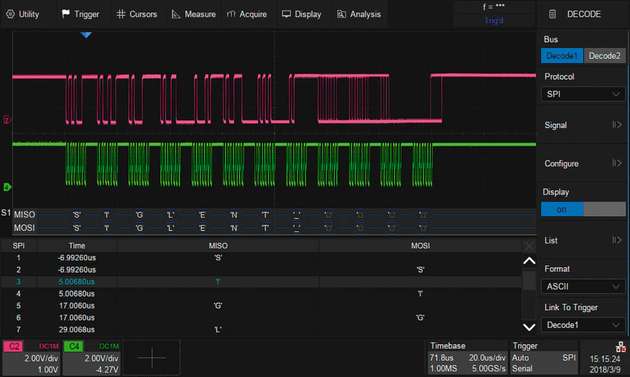Click the Utility gear icon

(x=10, y=14)
